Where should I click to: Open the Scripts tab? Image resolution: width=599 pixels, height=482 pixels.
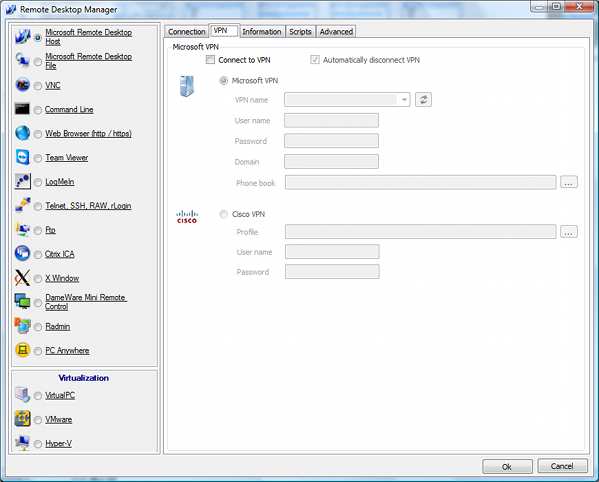point(300,32)
